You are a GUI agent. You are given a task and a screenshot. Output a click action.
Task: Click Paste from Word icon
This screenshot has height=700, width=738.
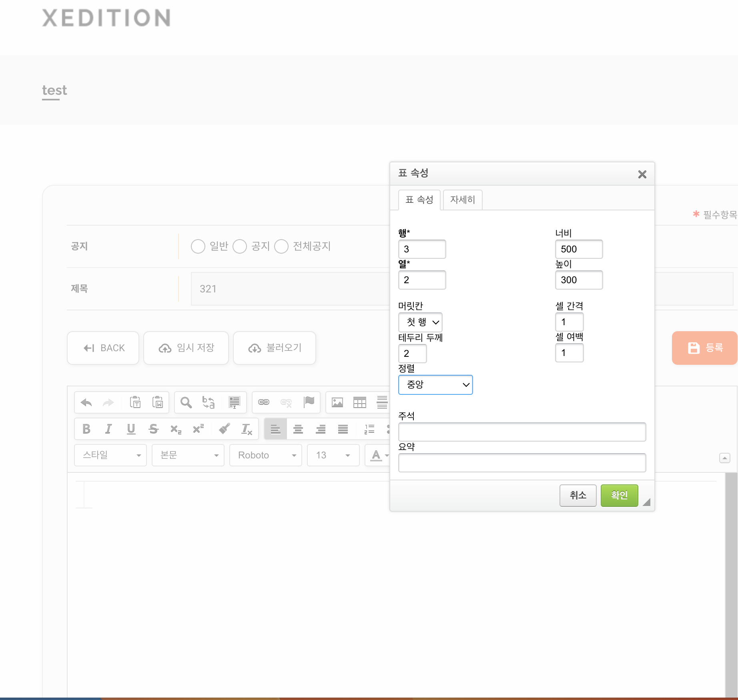click(x=158, y=402)
